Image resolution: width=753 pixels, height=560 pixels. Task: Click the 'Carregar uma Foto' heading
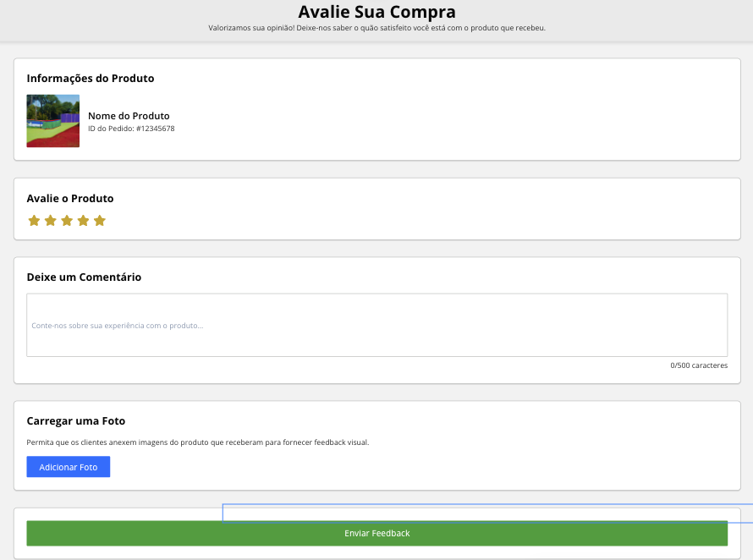(x=76, y=421)
